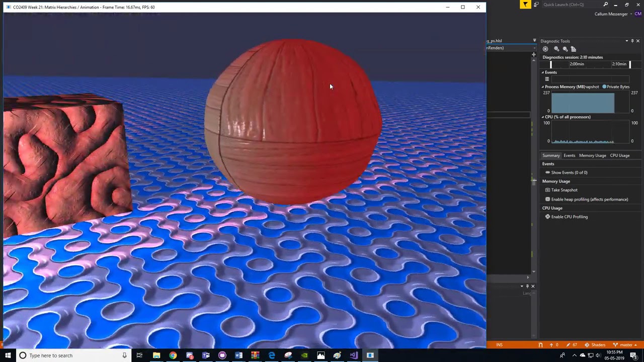644x362 pixels.
Task: Click the zoom in icon in Diagnostic Tools
Action: 556,49
